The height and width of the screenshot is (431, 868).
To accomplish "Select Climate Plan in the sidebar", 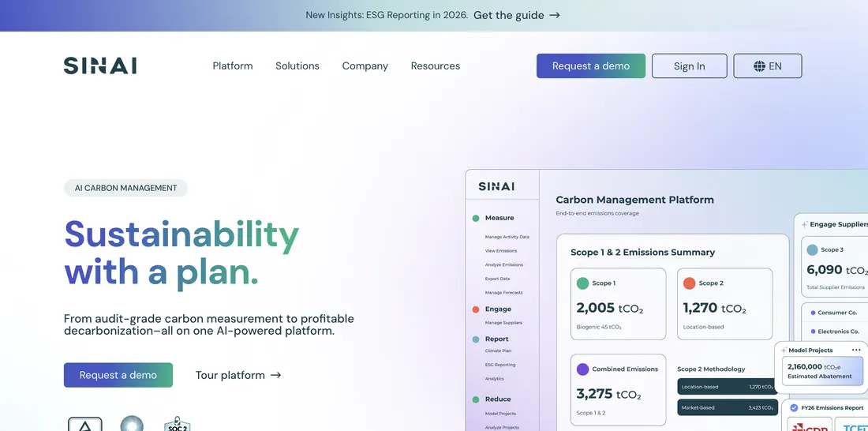I will tap(498, 350).
